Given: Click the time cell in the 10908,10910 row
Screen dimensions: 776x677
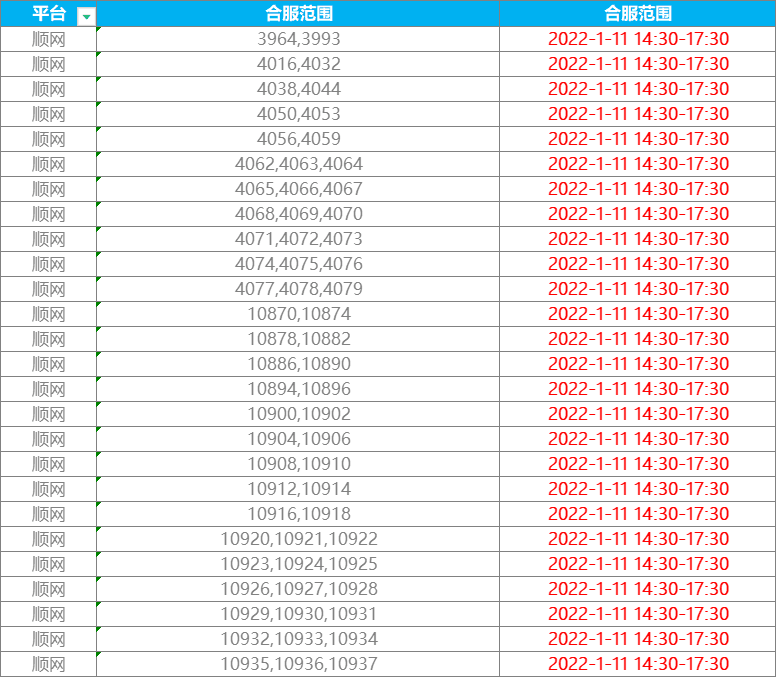Looking at the screenshot, I should (638, 464).
